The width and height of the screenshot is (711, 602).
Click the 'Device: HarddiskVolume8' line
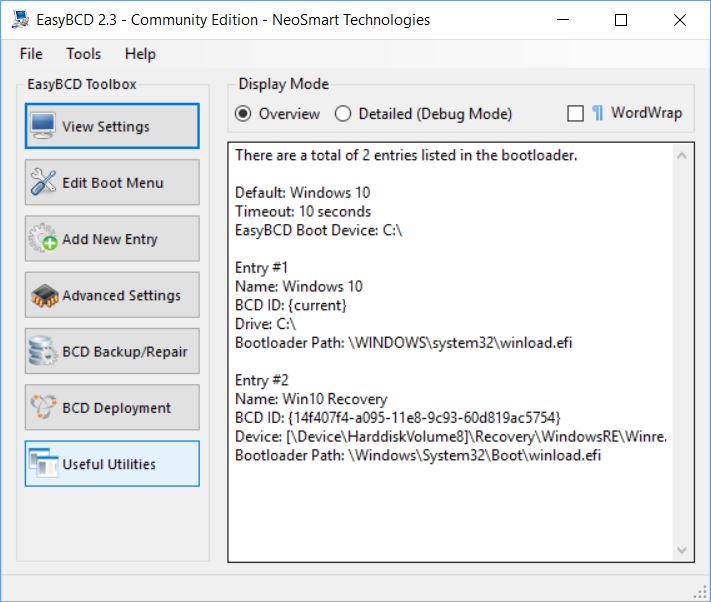pyautogui.click(x=451, y=437)
